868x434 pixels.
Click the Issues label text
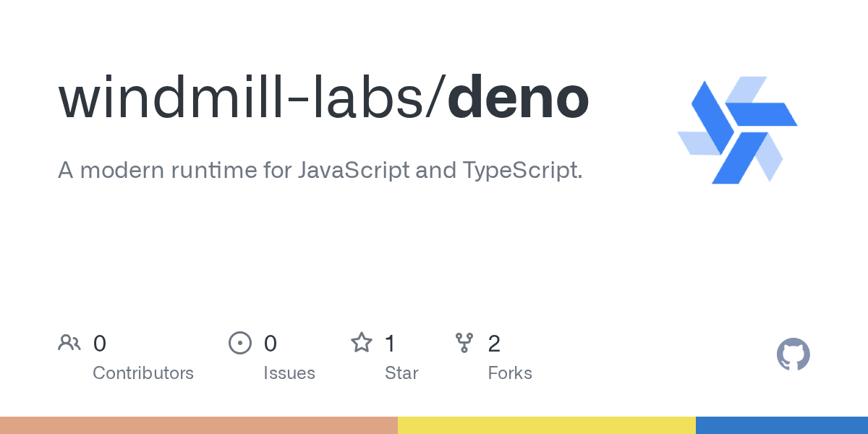[x=289, y=373]
